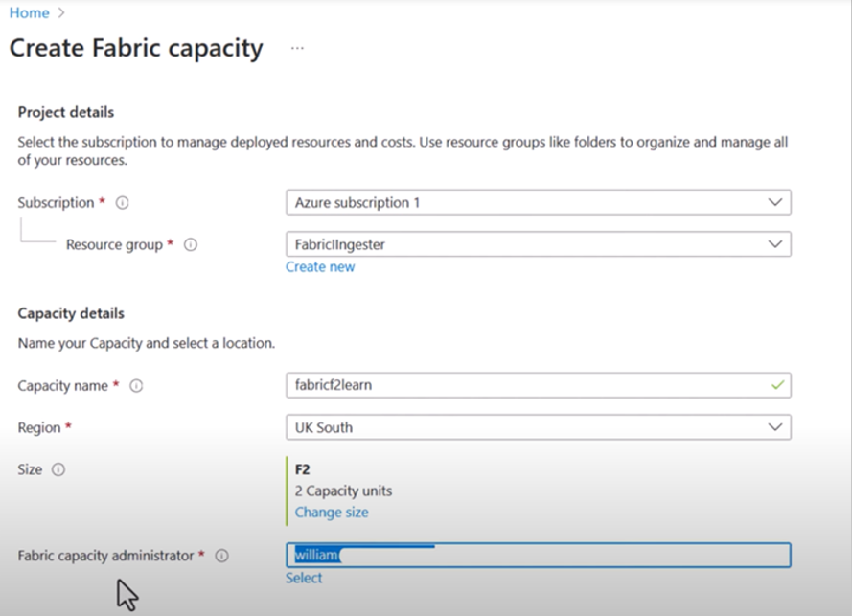Click the Region field label
The width and height of the screenshot is (852, 616).
click(x=39, y=427)
